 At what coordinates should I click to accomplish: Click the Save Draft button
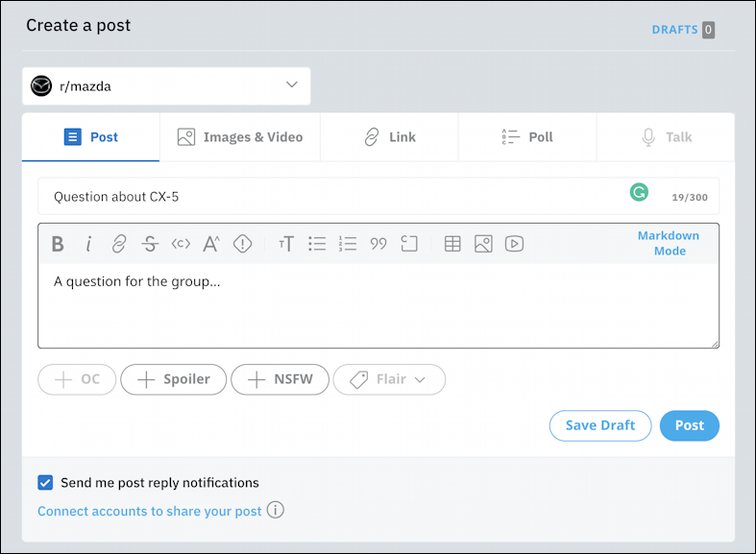pyautogui.click(x=600, y=426)
